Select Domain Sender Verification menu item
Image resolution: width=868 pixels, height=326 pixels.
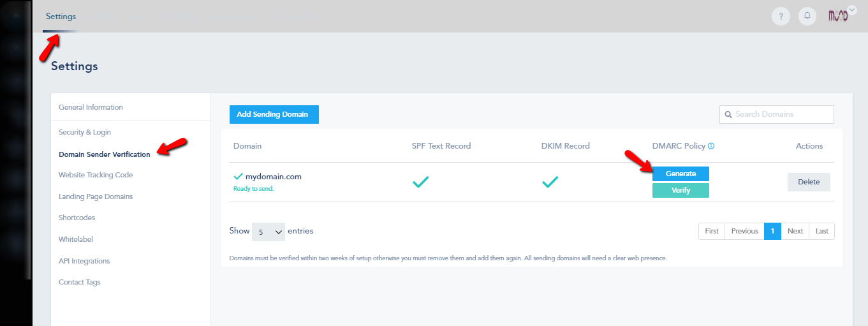[105, 154]
